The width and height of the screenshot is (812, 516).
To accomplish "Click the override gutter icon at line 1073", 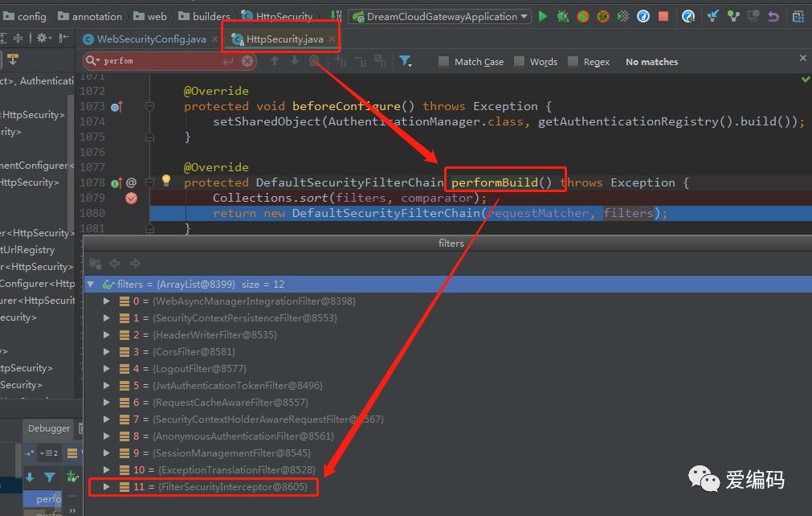I will 116,107.
